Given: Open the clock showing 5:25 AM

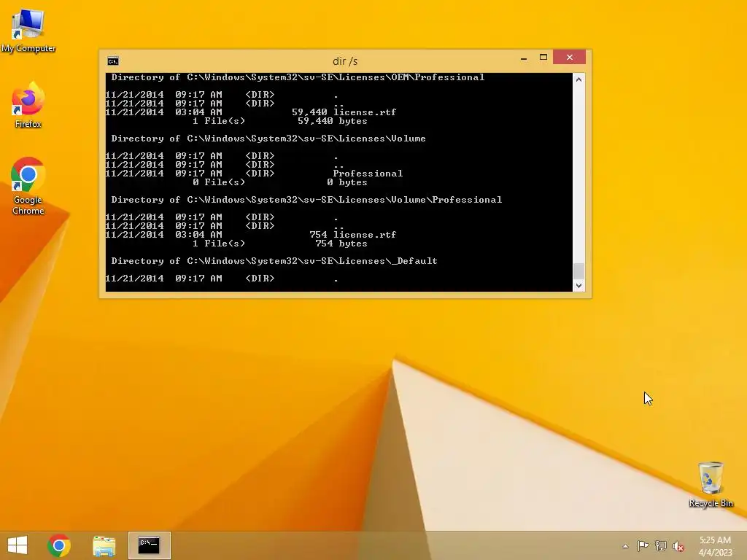Looking at the screenshot, I should coord(715,546).
